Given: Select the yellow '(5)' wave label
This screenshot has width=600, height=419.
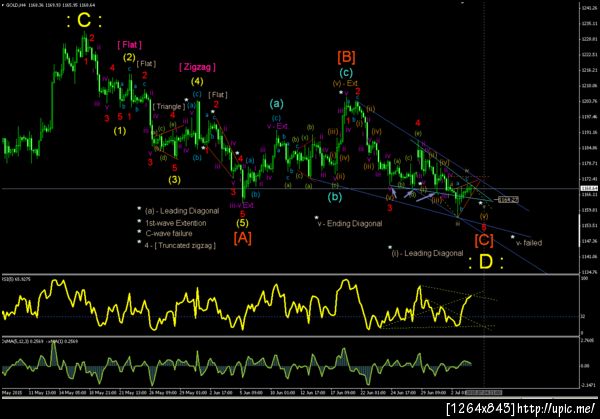Looking at the screenshot, I should pyautogui.click(x=242, y=222).
